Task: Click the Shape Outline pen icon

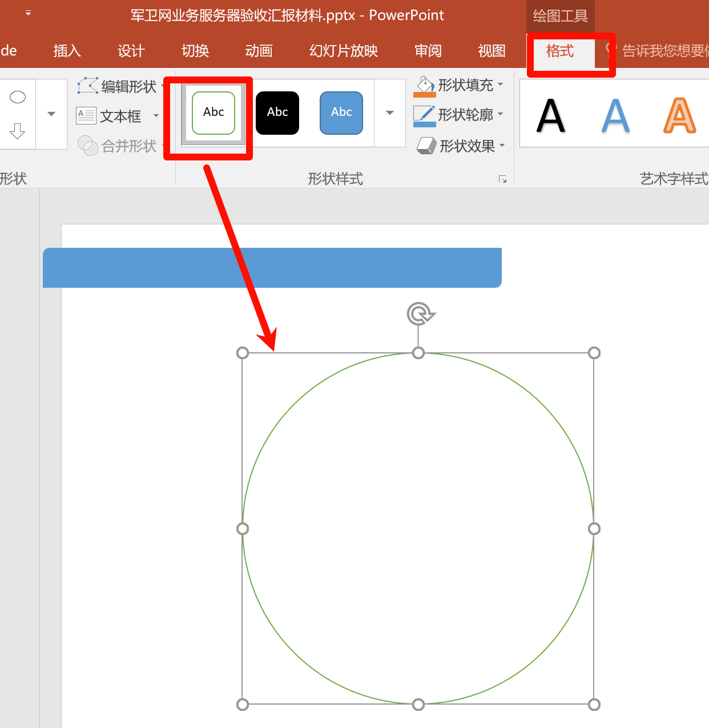Action: tap(425, 115)
